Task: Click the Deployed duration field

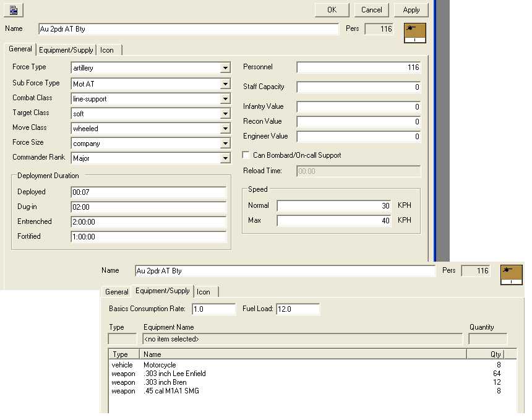Action: [148, 192]
